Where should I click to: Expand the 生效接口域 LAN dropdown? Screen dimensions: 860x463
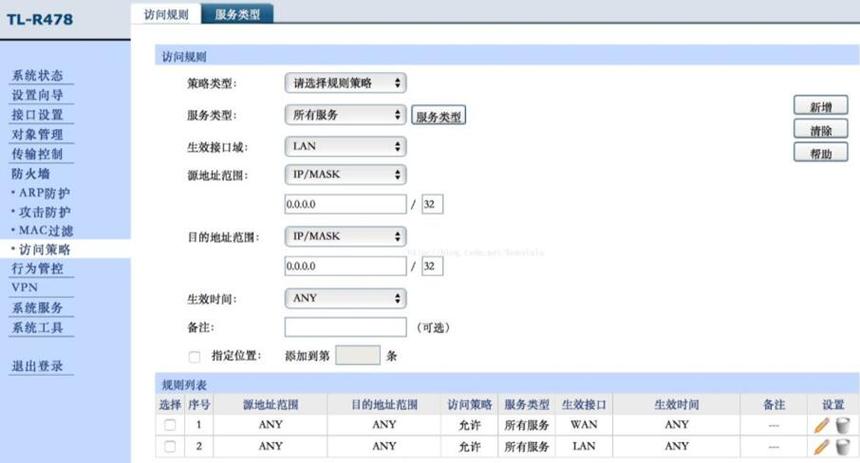tap(346, 146)
